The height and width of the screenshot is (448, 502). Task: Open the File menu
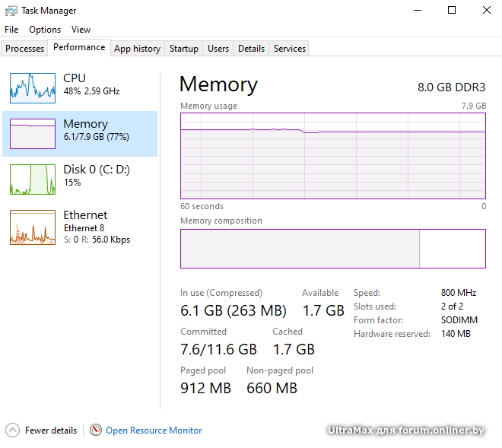[x=11, y=30]
